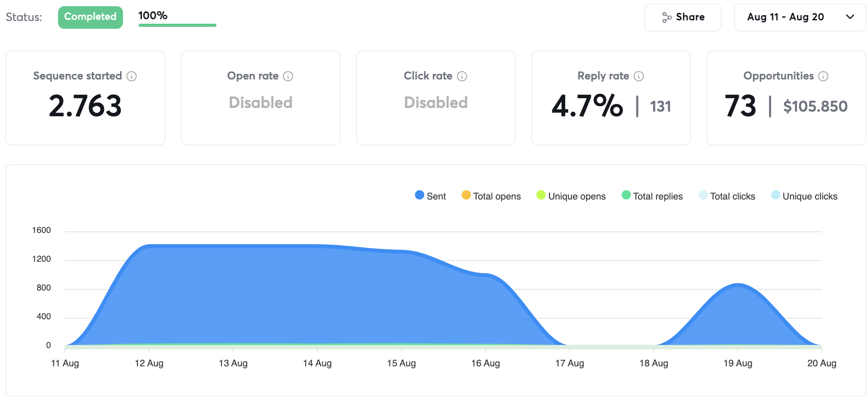
Task: Open the Aug 11 - Aug 20 date dropdown
Action: 785,17
